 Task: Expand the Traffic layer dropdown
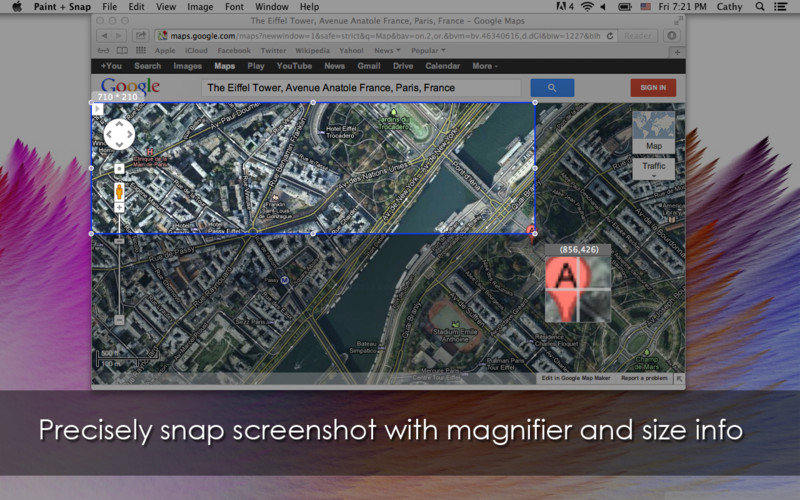coord(654,169)
